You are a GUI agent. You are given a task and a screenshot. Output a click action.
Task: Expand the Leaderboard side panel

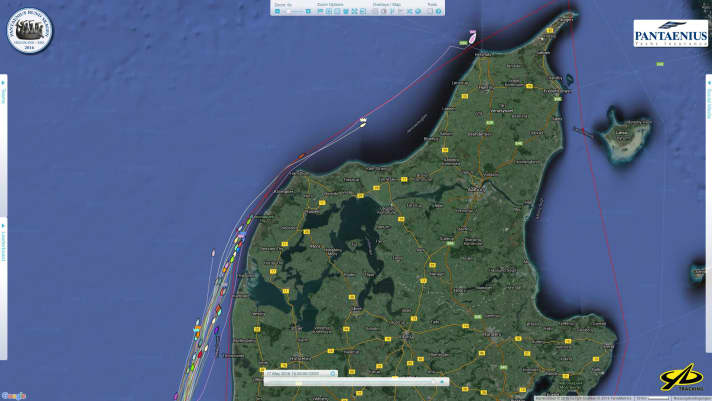tap(4, 240)
